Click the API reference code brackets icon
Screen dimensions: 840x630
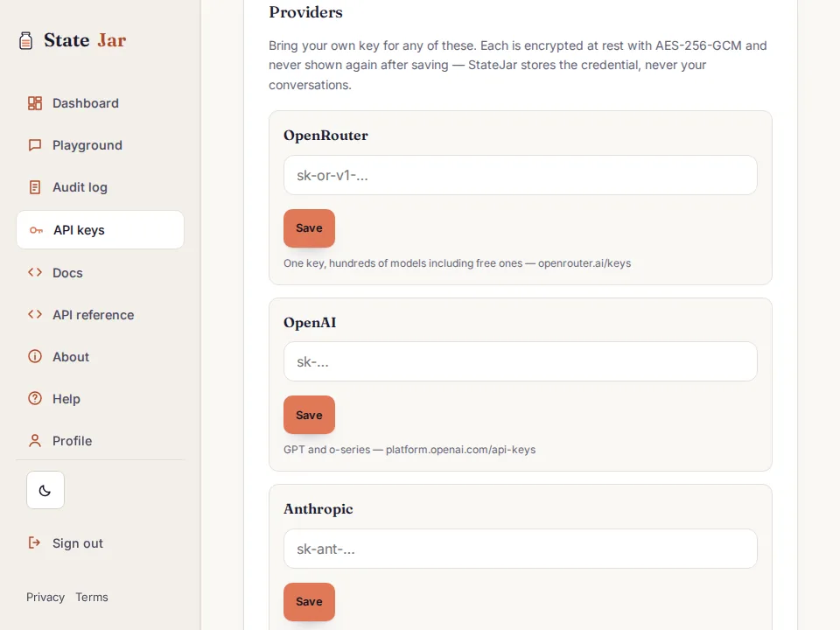tap(35, 314)
